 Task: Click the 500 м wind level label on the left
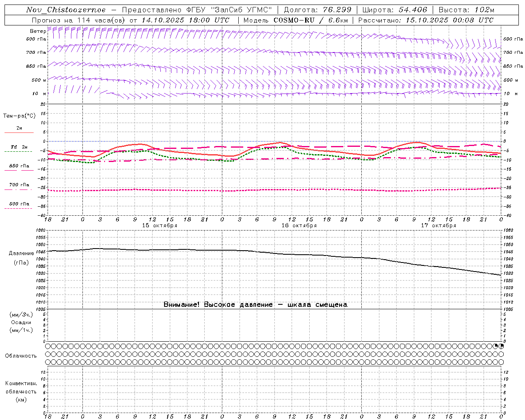36,80
